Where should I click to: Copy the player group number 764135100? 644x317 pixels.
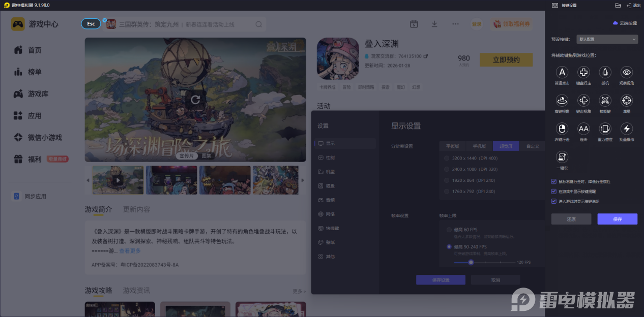coord(426,56)
